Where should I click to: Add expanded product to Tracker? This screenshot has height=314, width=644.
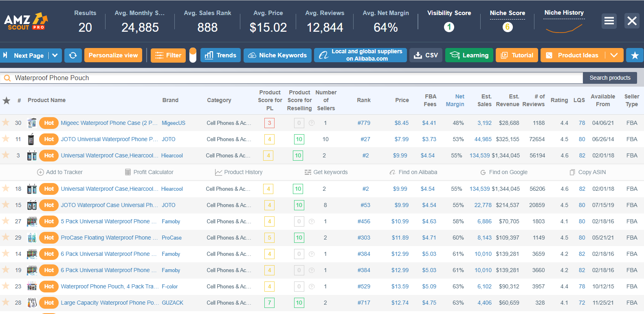point(60,172)
